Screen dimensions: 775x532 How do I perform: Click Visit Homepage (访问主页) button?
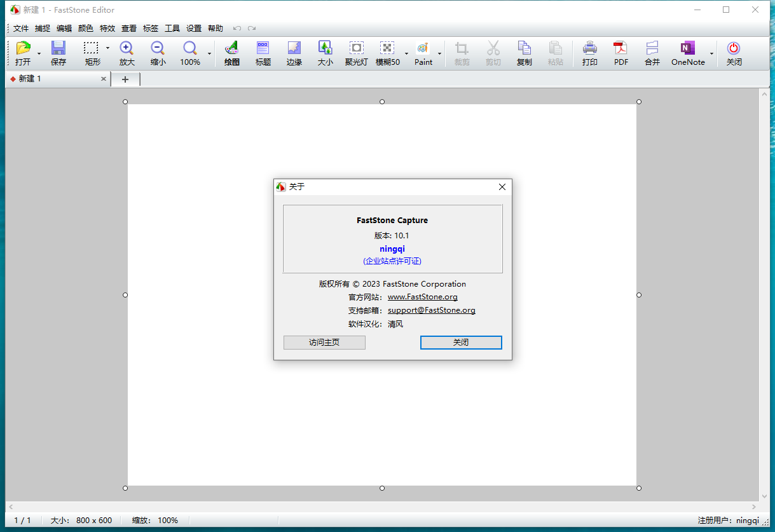click(324, 343)
